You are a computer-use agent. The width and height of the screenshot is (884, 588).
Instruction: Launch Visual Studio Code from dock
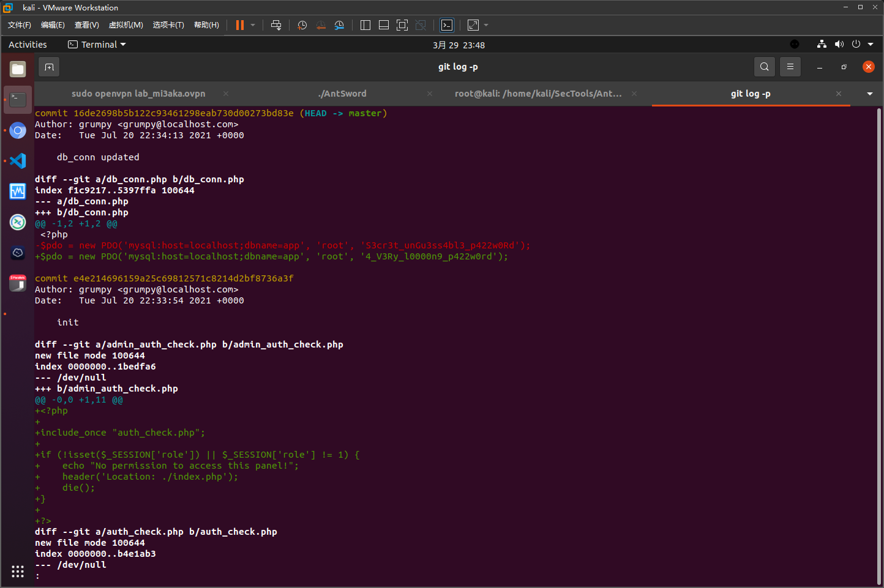(x=18, y=161)
